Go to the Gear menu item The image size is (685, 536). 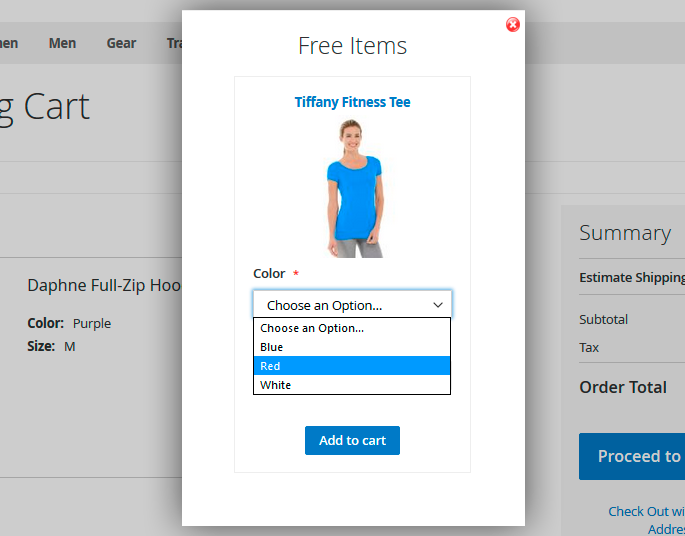[x=121, y=43]
